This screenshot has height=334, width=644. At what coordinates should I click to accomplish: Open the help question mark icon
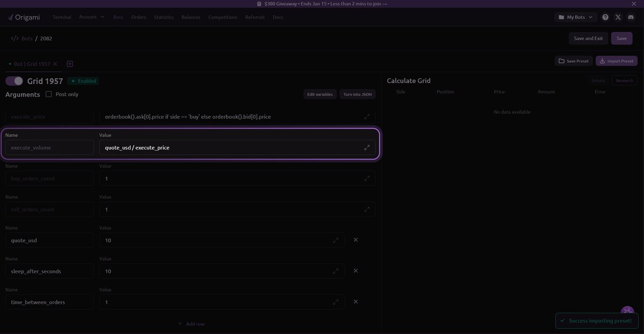point(605,17)
